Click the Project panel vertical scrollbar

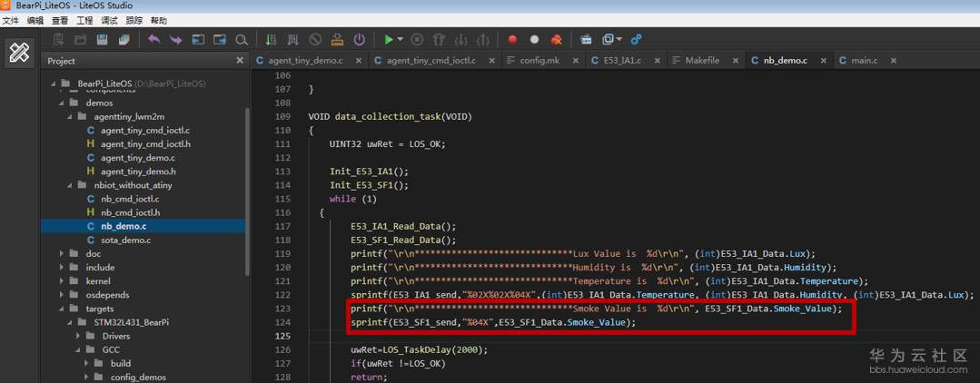click(248, 191)
